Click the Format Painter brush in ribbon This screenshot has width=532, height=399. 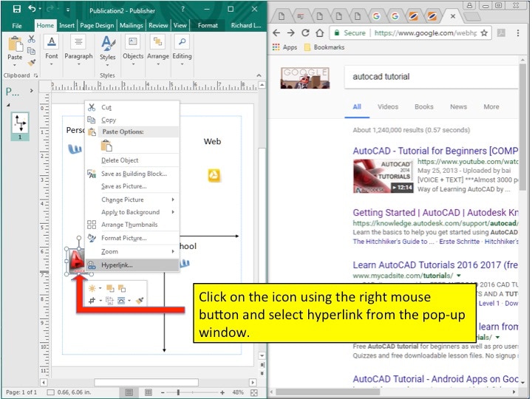tap(32, 63)
